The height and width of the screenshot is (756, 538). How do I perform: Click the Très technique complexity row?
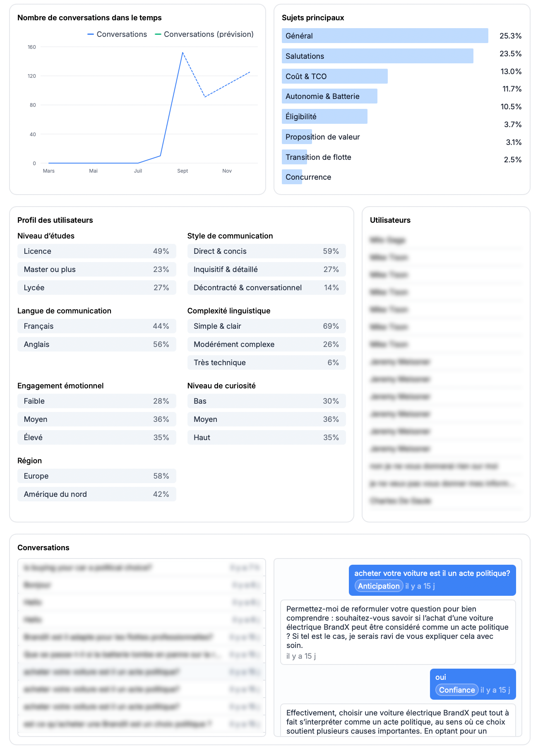[x=266, y=363]
